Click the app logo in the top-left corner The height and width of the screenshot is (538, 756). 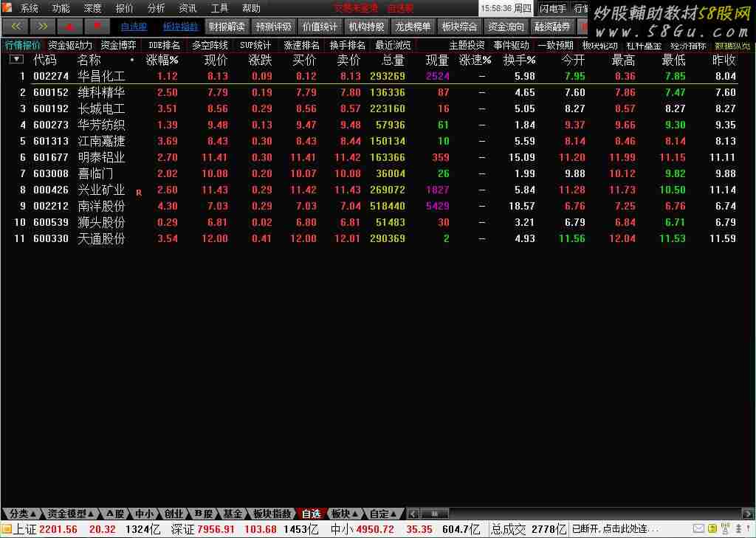tap(7, 7)
